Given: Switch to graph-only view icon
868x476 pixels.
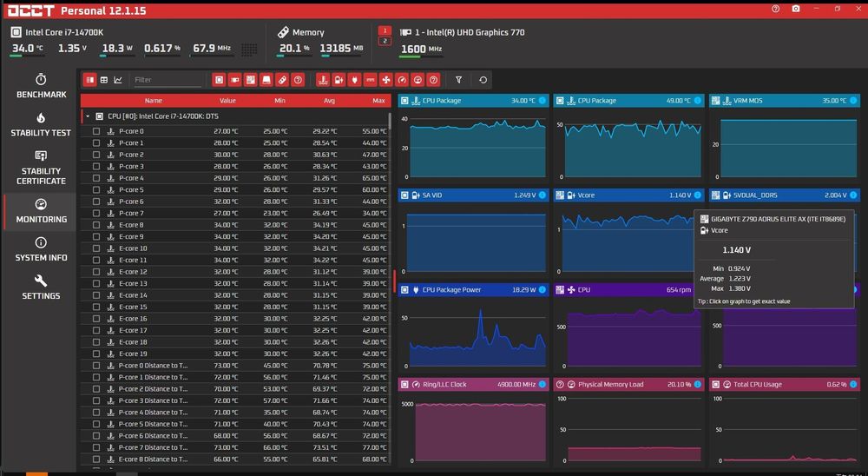Looking at the screenshot, I should pyautogui.click(x=118, y=80).
